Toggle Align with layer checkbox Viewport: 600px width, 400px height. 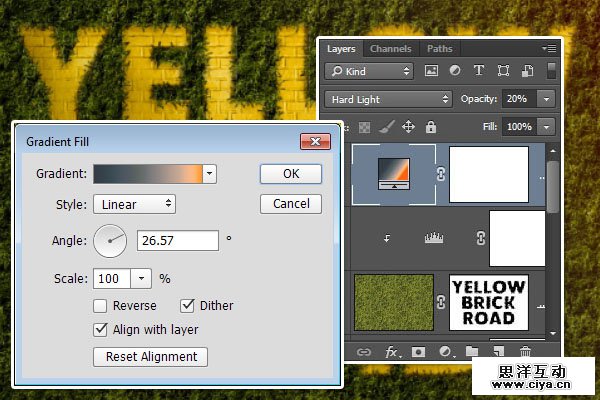pyautogui.click(x=101, y=329)
